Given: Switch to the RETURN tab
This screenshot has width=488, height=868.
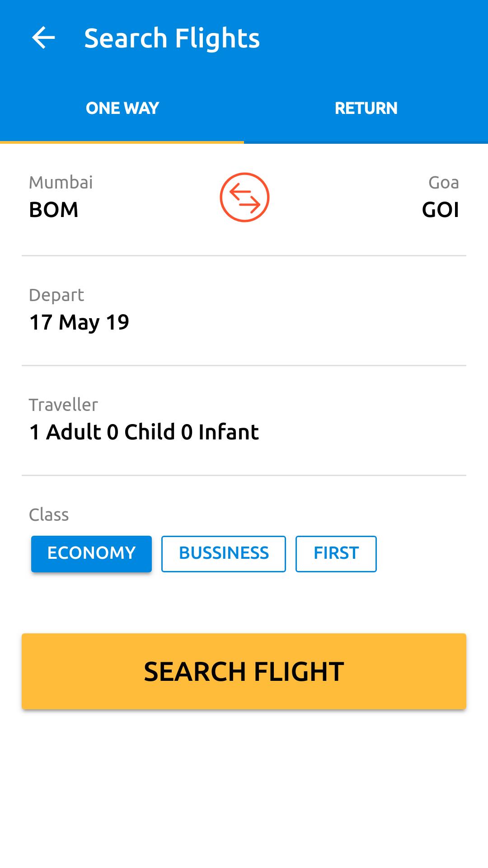Looking at the screenshot, I should 366,108.
